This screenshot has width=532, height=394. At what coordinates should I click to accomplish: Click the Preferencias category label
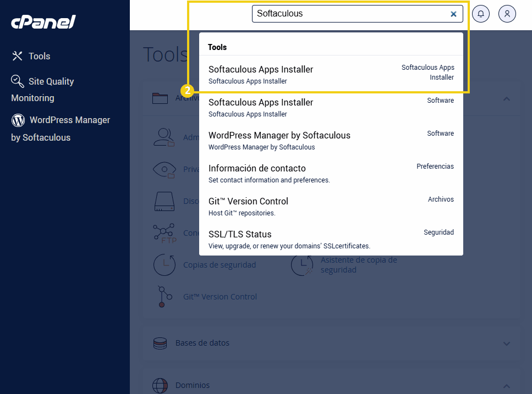(435, 167)
